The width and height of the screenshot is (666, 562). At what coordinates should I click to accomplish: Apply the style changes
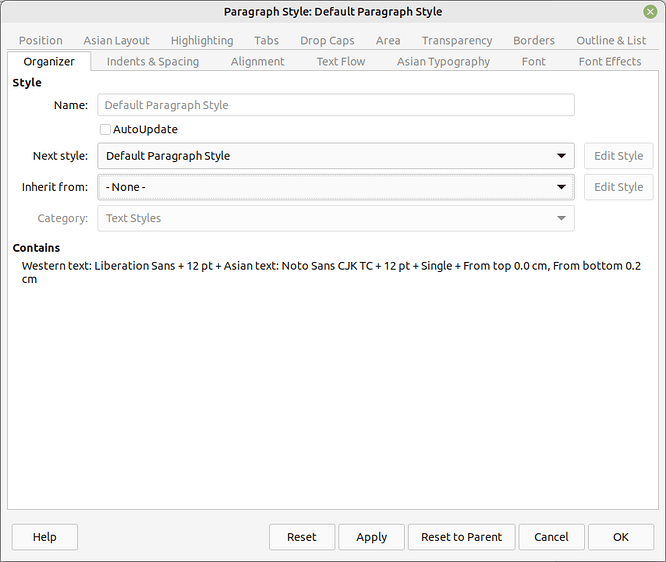371,537
